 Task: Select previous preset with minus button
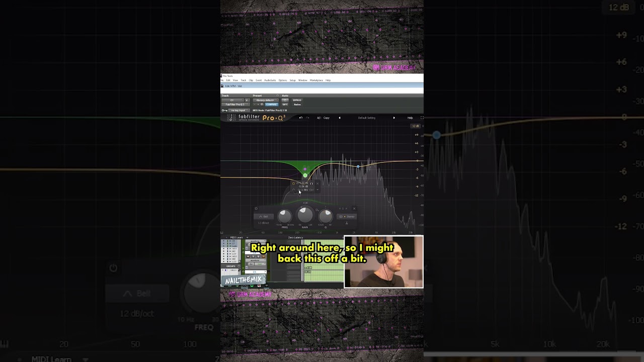click(x=255, y=105)
